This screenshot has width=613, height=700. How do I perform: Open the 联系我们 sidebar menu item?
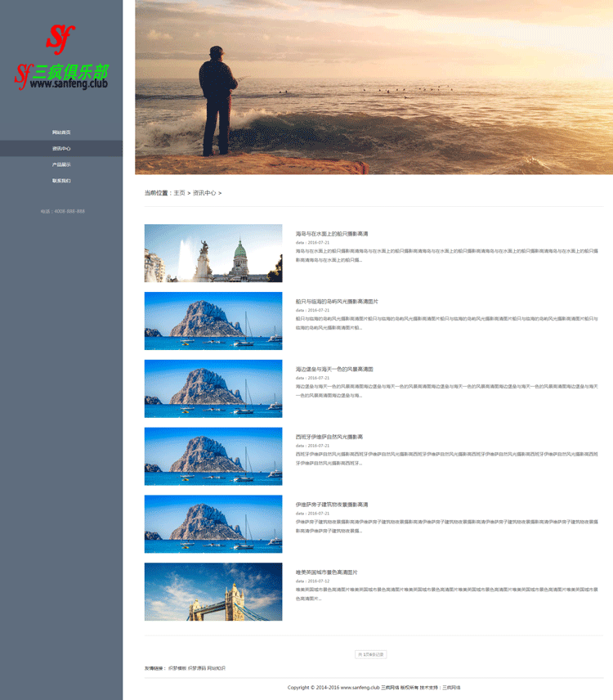pyautogui.click(x=61, y=181)
